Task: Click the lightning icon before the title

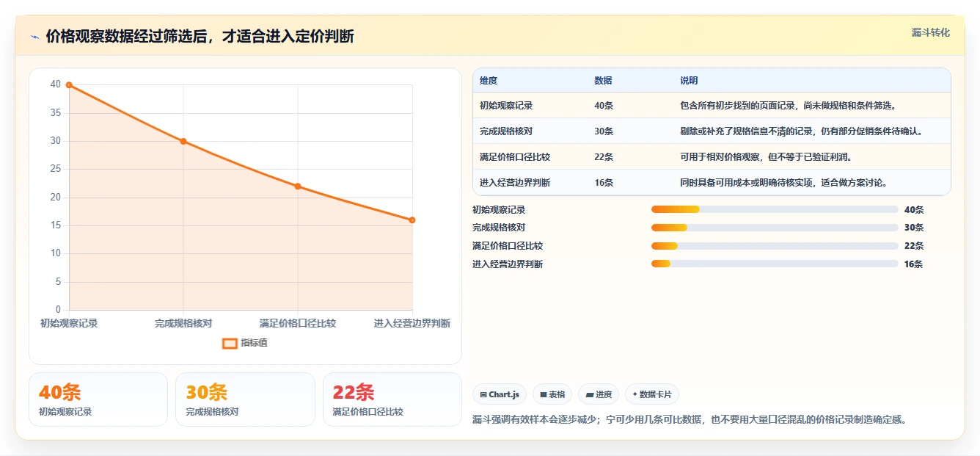Action: click(34, 37)
